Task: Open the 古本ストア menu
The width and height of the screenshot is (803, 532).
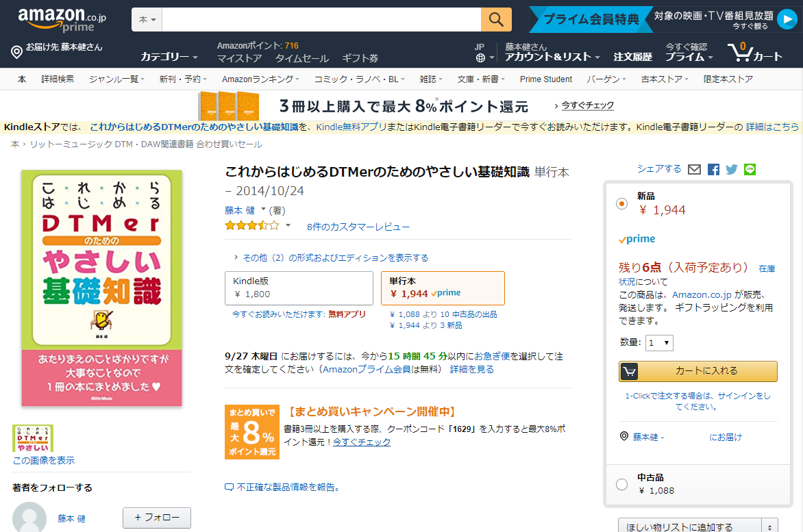Action: 665,79
